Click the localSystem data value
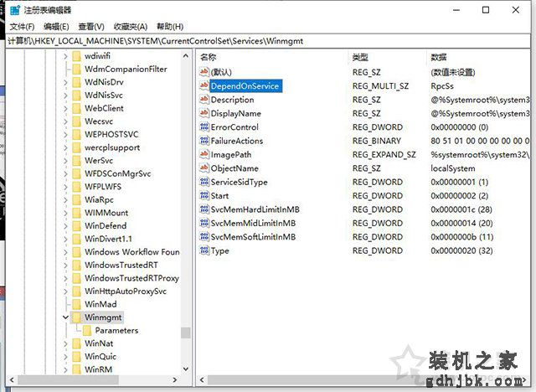 pyautogui.click(x=452, y=168)
